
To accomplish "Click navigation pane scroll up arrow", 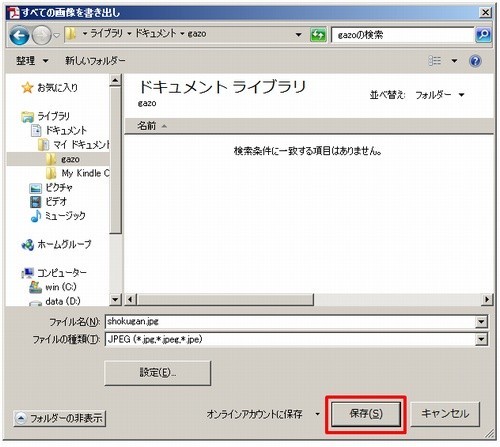I will 115,80.
